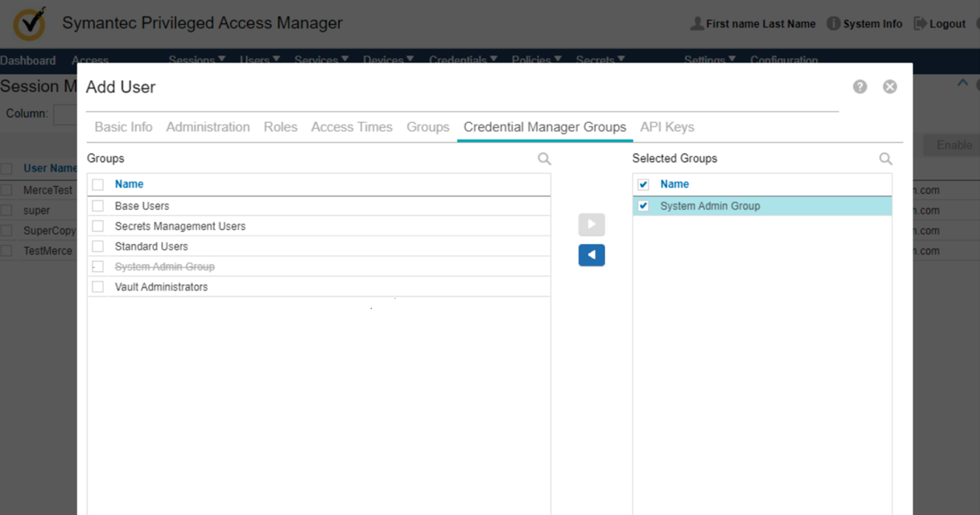Toggle select-all checkbox in Groups header

[x=98, y=184]
